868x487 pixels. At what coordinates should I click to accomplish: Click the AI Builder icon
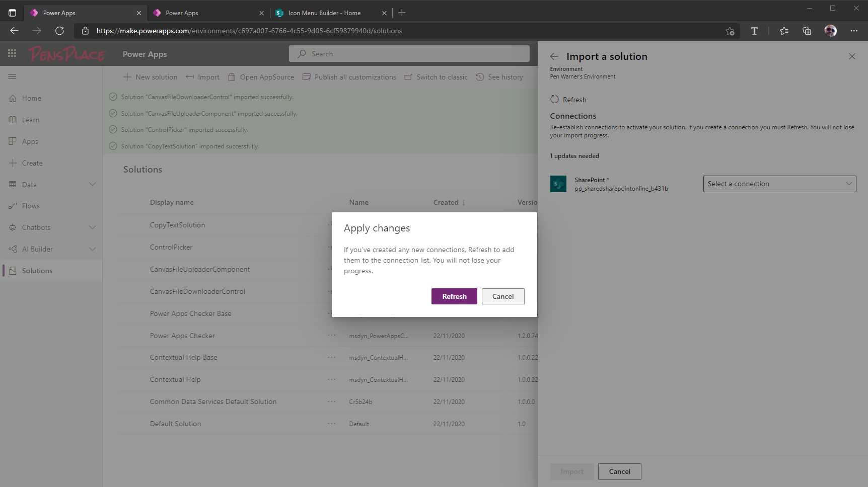[13, 249]
